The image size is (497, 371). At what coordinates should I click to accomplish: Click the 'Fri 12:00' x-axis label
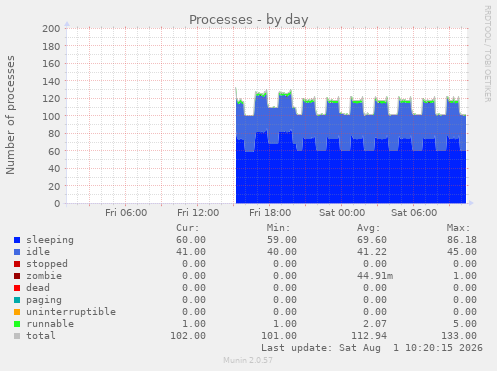tap(198, 213)
